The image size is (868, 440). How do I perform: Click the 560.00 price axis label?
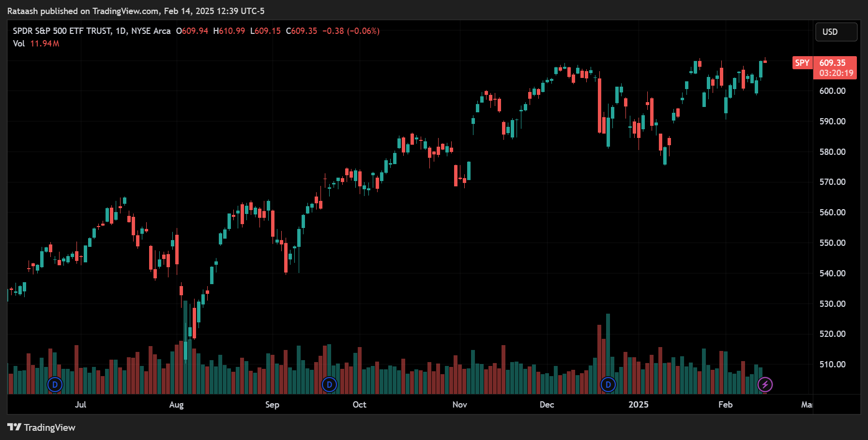pos(832,212)
